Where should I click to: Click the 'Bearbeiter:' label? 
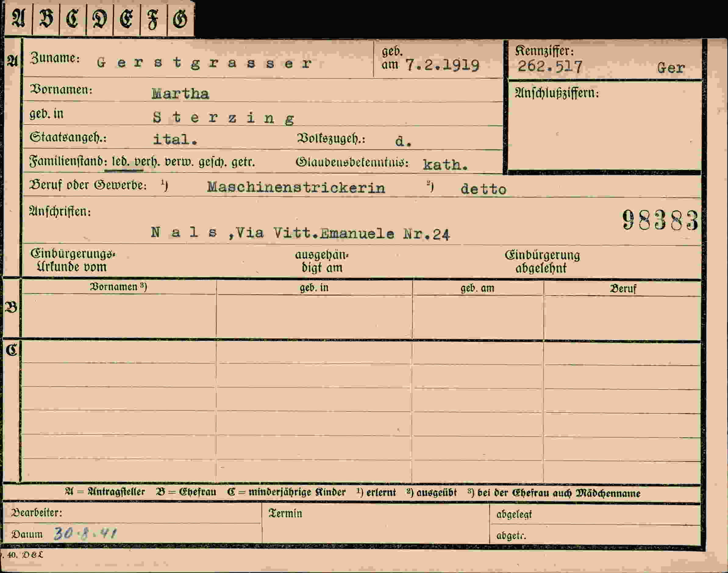pyautogui.click(x=37, y=513)
